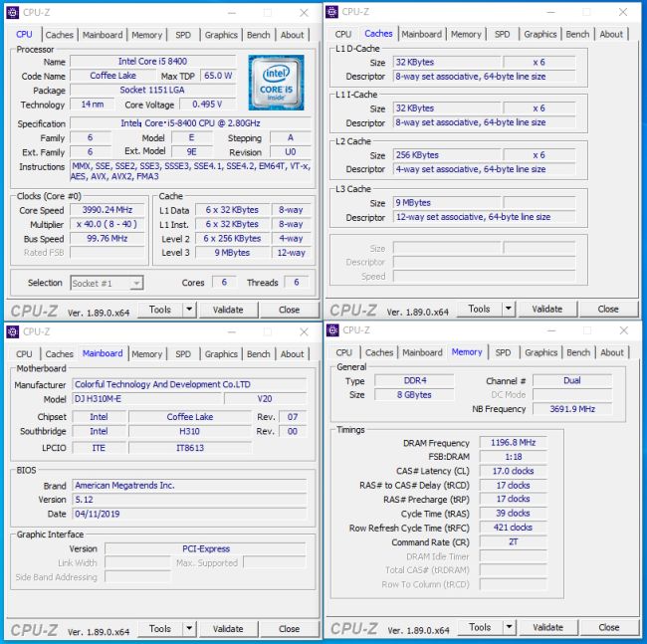Click the Cores count field
Screen dimensions: 647x644
224,282
